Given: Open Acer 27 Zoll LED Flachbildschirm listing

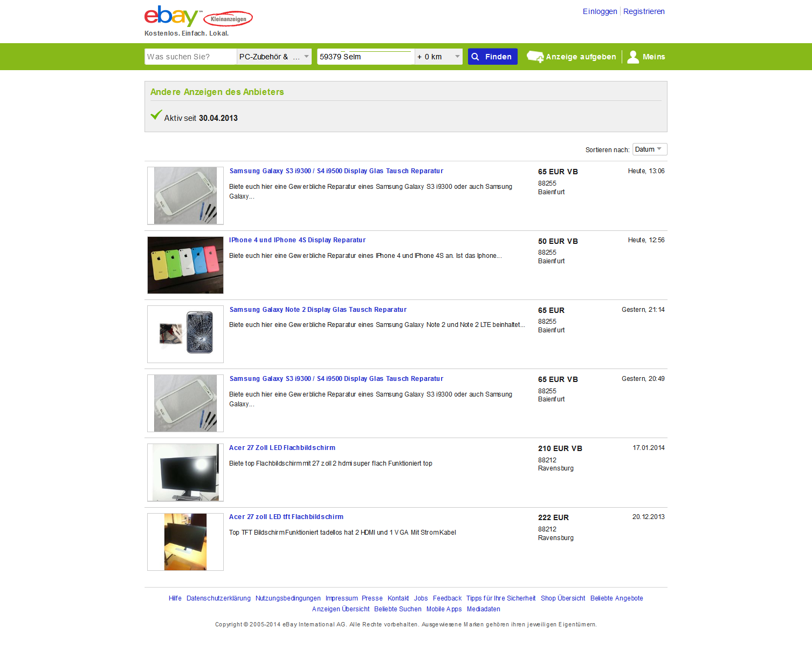Looking at the screenshot, I should [x=282, y=448].
